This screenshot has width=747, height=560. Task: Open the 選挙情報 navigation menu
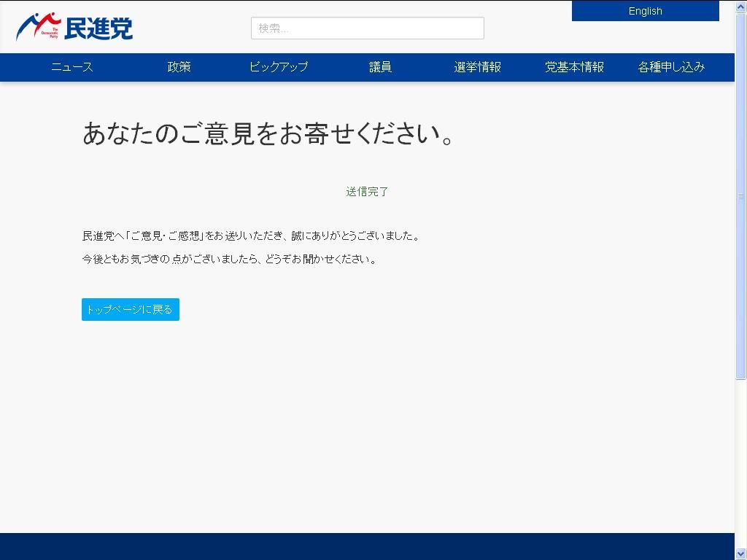(x=477, y=67)
